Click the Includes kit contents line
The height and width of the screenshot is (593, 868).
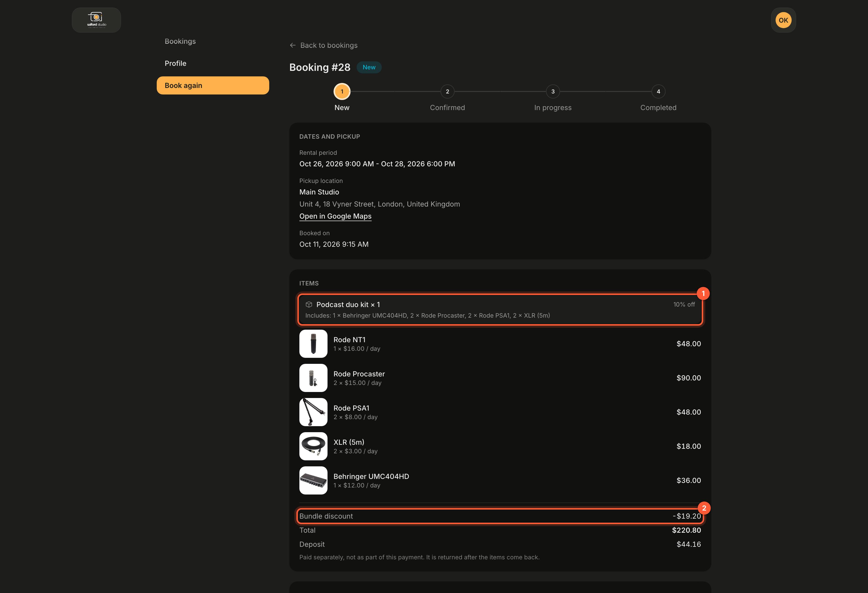pyautogui.click(x=428, y=315)
